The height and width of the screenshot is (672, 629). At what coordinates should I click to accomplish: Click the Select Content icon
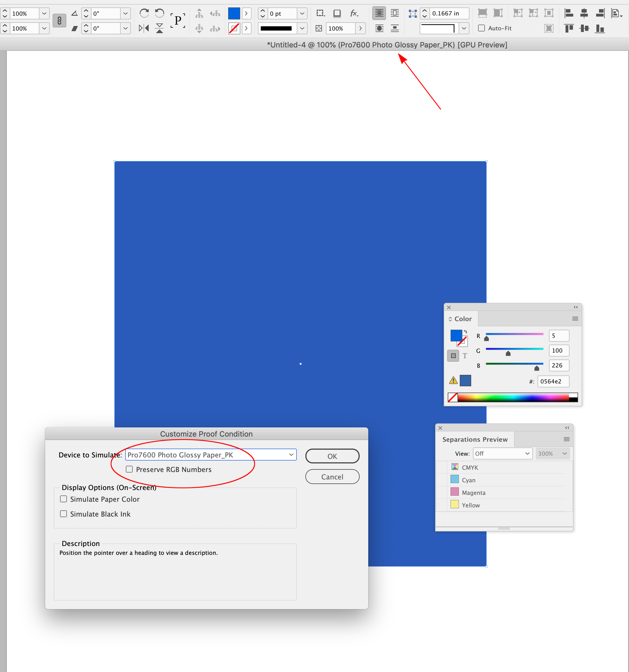(199, 28)
